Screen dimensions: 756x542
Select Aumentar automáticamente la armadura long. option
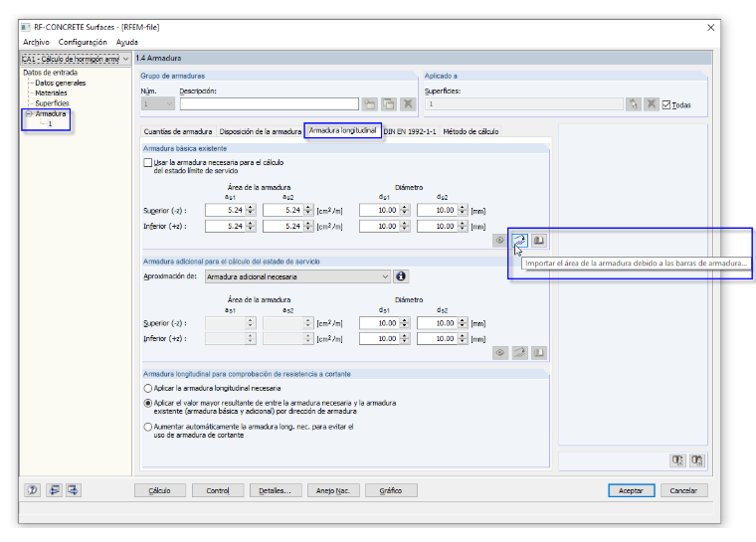click(x=148, y=427)
